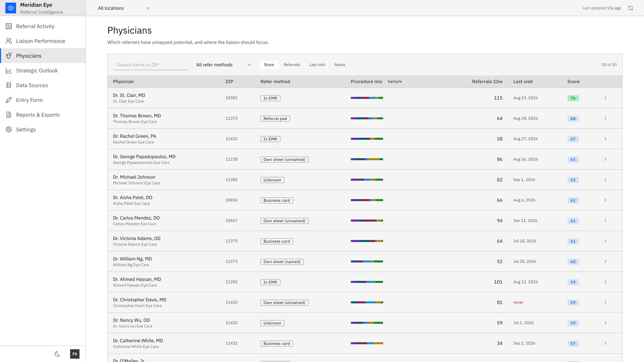Click referral count 101
Screen dimensions: 644x362
tap(498, 282)
